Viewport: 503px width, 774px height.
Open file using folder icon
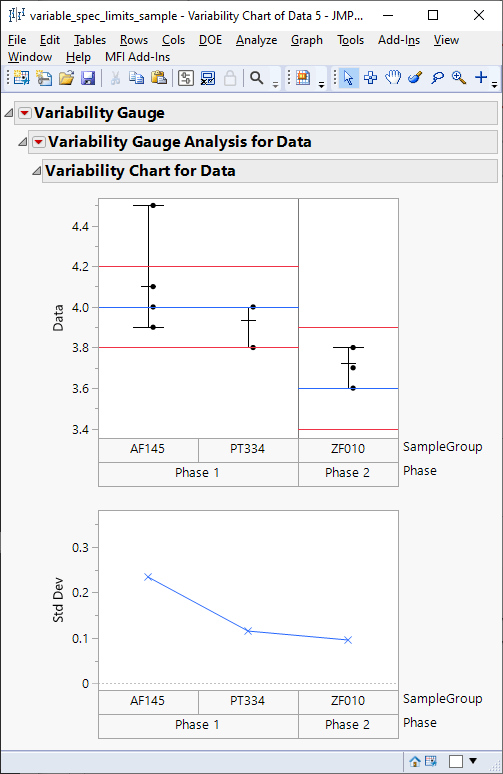(x=66, y=78)
